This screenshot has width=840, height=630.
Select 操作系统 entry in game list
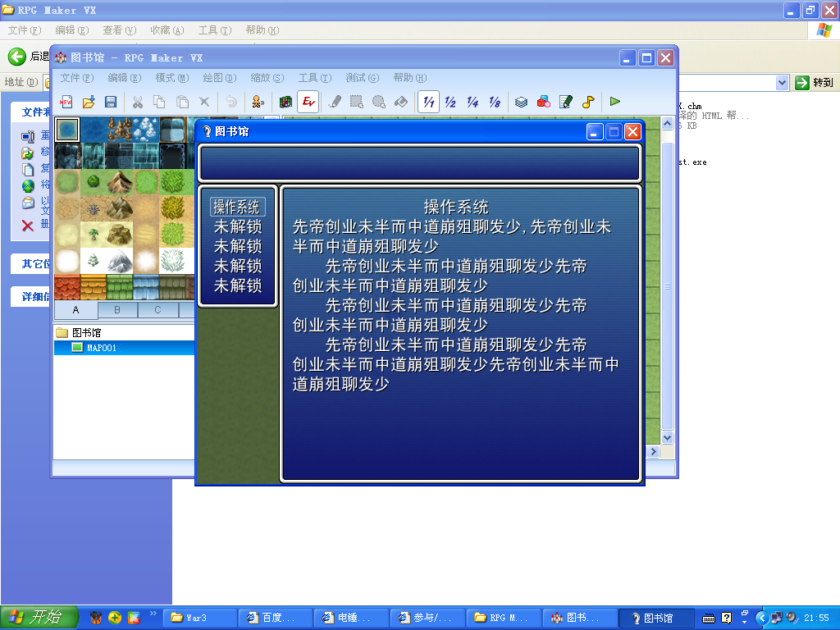point(237,207)
